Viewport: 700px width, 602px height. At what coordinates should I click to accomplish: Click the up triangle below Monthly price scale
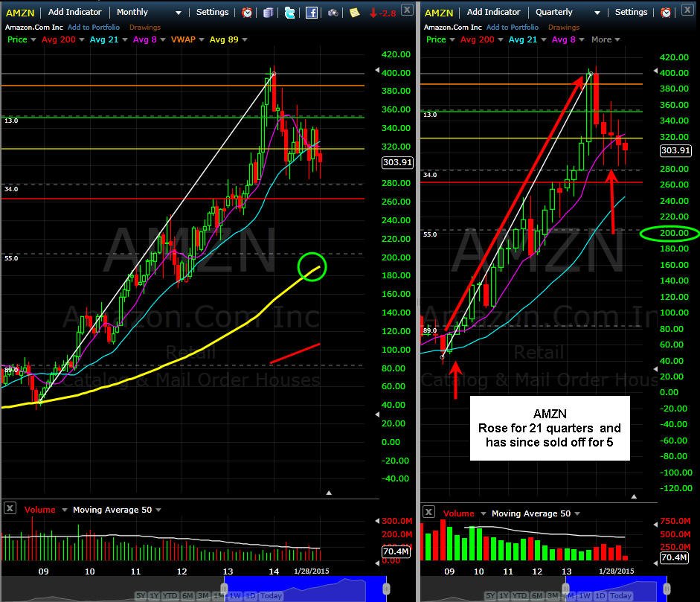[329, 493]
